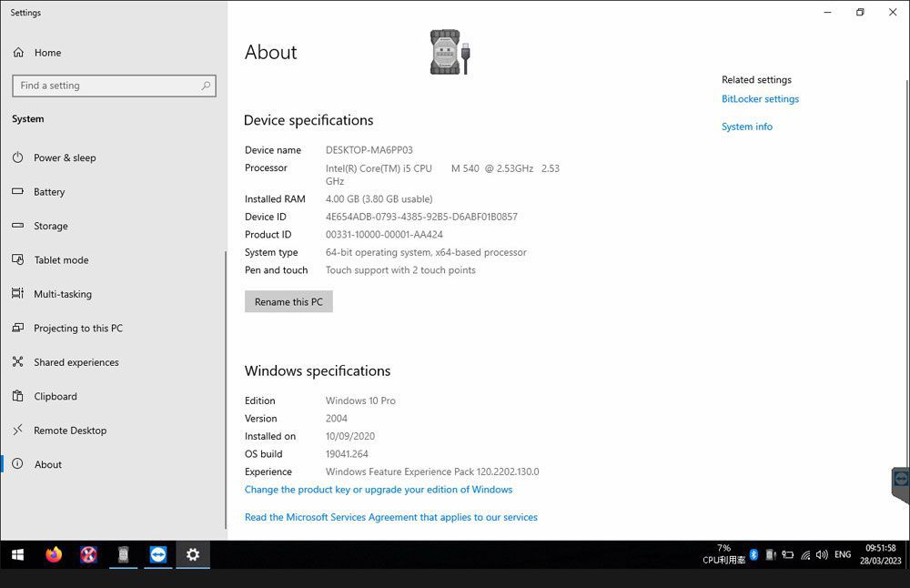Click the Installed on date 10/09/2020

[x=350, y=436]
